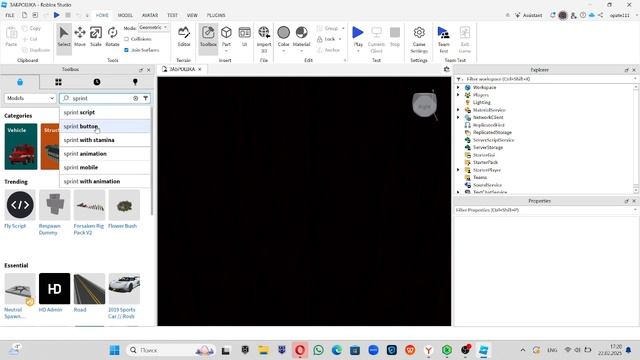Viewport: 640px width, 360px height.
Task: Expand the MaterialService tree node
Action: pyautogui.click(x=458, y=110)
